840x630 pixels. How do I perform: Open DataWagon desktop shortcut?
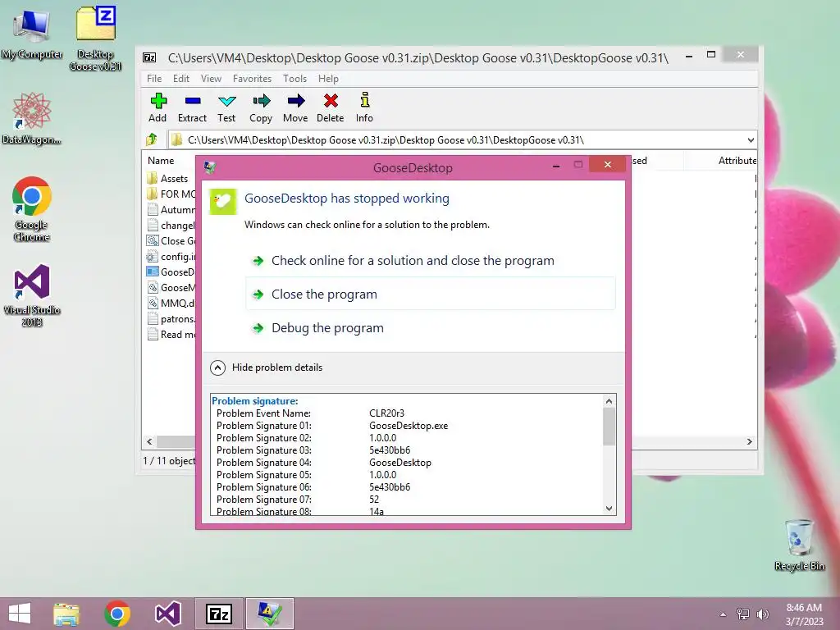32,118
